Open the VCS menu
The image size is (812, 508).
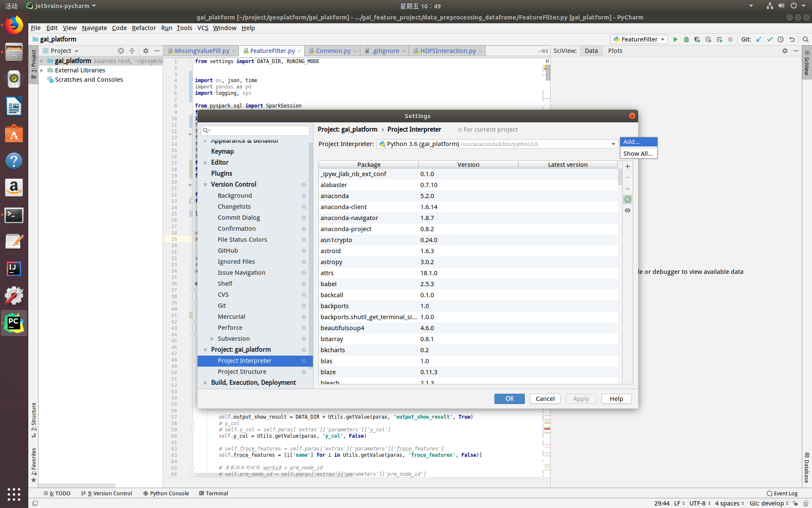tap(203, 28)
